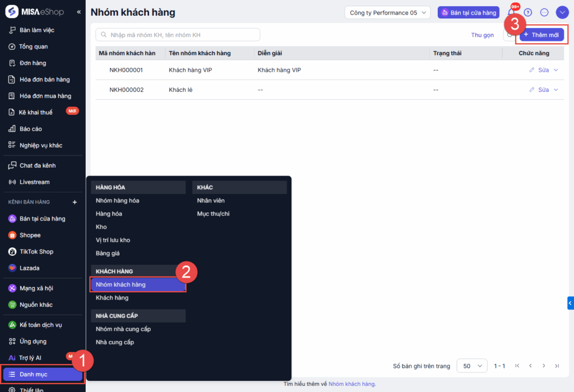This screenshot has height=392, width=574.
Task: Open Mục thu/chi menu item
Action: (214, 214)
